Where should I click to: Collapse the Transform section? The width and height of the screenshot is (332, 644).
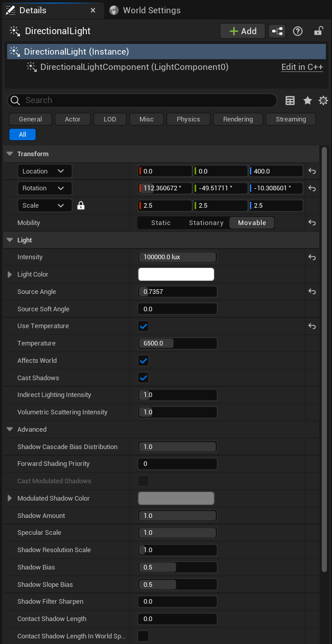[10, 154]
